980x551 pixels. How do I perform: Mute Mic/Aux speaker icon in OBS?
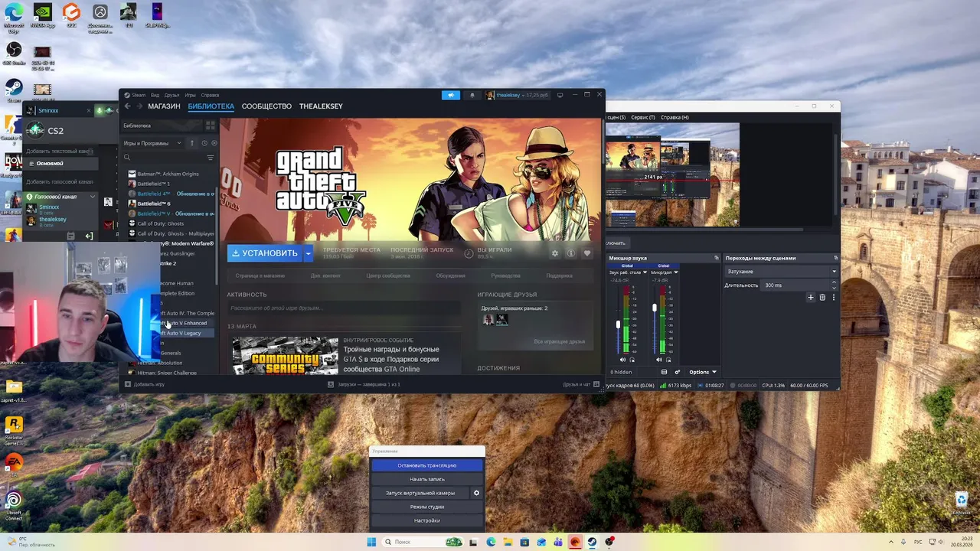pyautogui.click(x=659, y=360)
